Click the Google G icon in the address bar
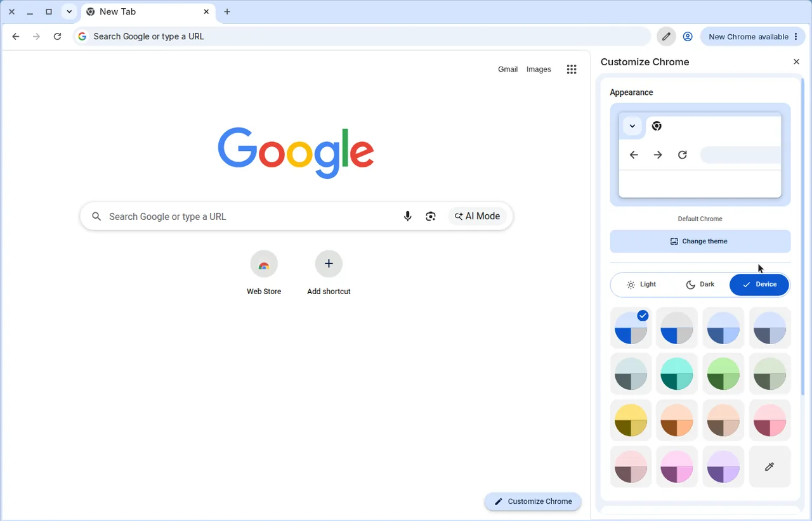The height and width of the screenshot is (521, 812). (82, 37)
